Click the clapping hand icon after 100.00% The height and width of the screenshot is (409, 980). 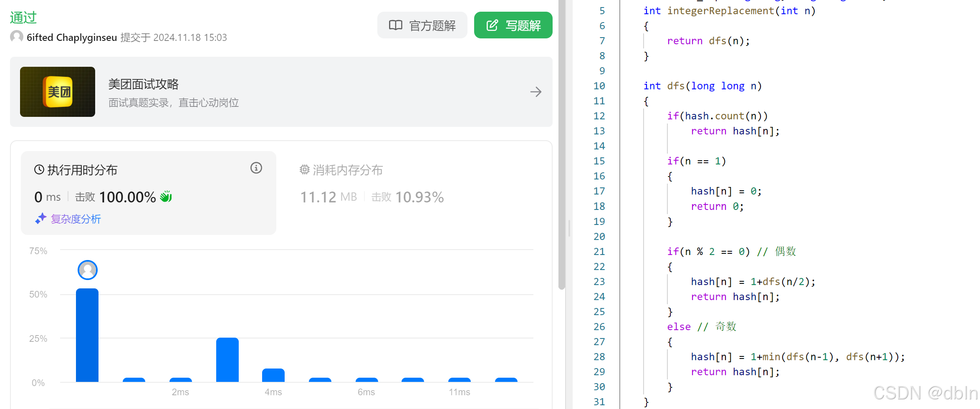pos(166,196)
